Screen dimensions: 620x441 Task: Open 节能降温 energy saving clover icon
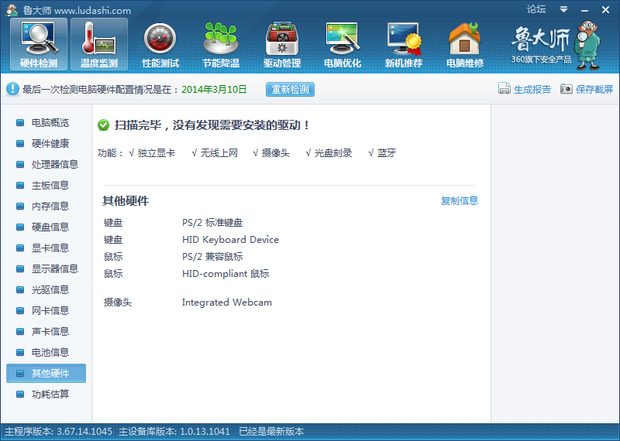pyautogui.click(x=221, y=44)
